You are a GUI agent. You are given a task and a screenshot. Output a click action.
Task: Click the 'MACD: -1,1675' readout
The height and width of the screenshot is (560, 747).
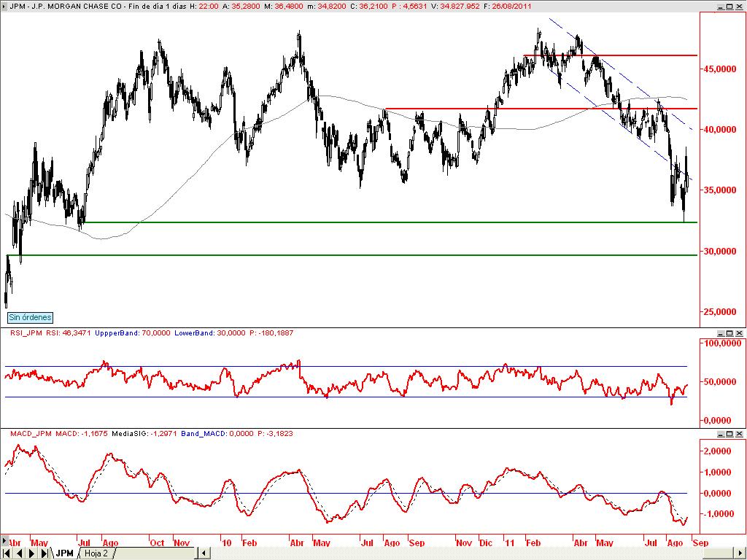82,434
